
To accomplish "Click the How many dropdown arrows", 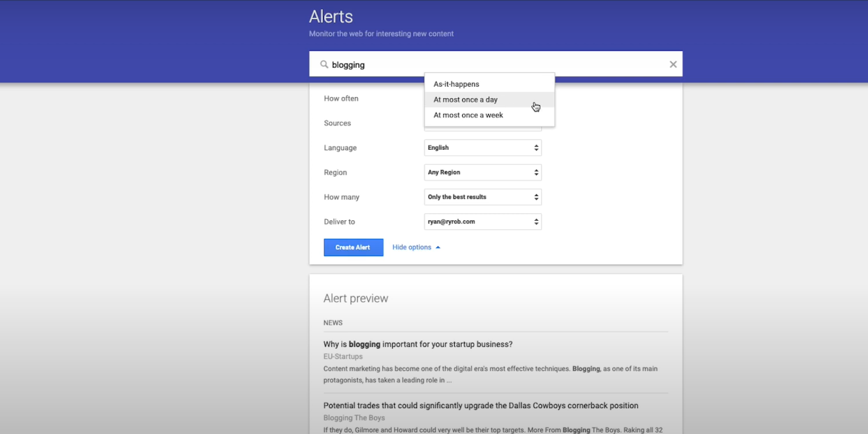I will coord(536,197).
